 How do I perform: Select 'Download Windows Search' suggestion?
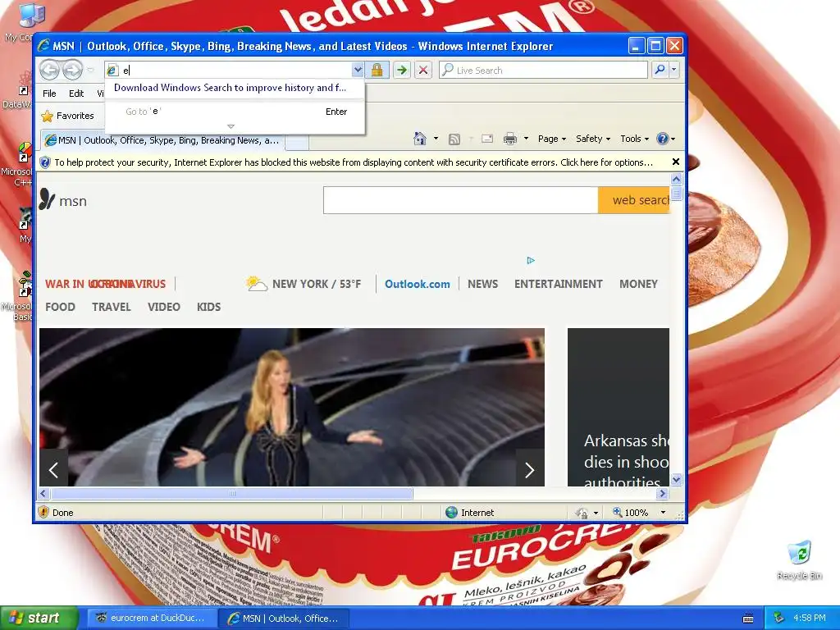pyautogui.click(x=230, y=88)
